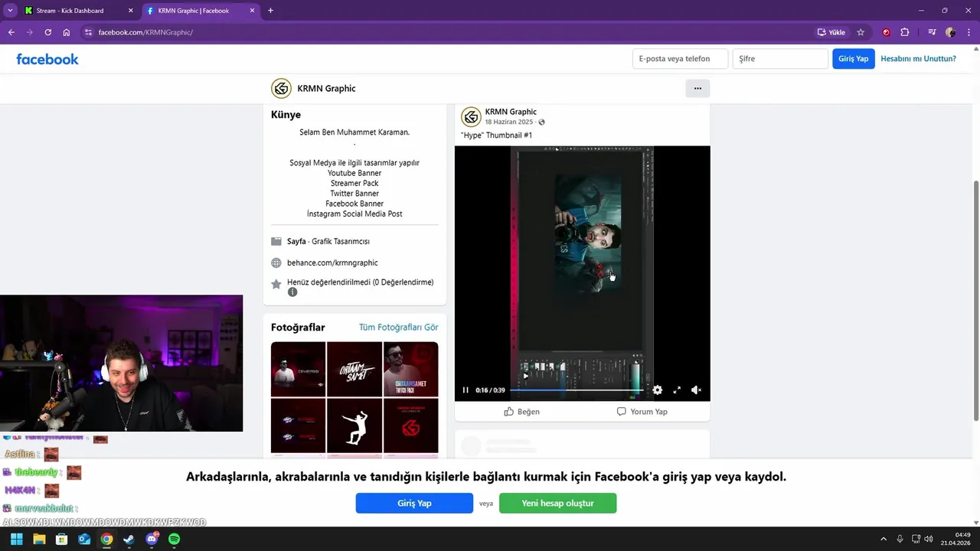Screen dimensions: 980x551
Task: Click the public globe icon on post
Action: pyautogui.click(x=541, y=122)
